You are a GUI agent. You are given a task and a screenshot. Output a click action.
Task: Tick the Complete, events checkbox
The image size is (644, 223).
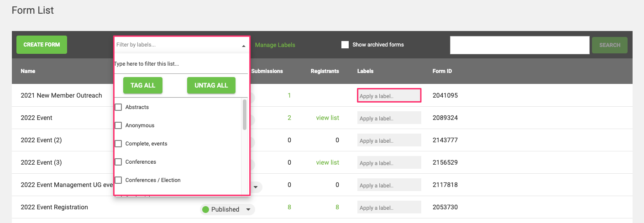tap(118, 144)
